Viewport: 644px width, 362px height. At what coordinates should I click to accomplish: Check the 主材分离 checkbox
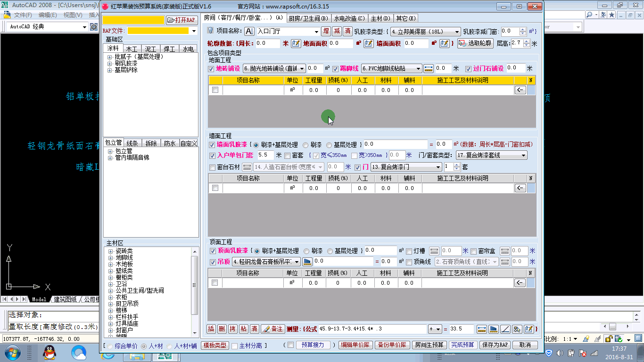(x=235, y=346)
